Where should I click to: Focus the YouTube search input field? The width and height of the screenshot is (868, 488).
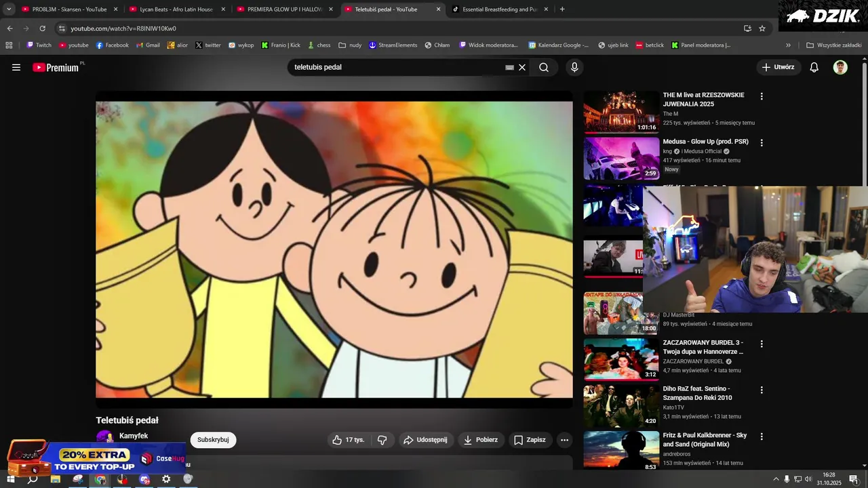pyautogui.click(x=397, y=67)
